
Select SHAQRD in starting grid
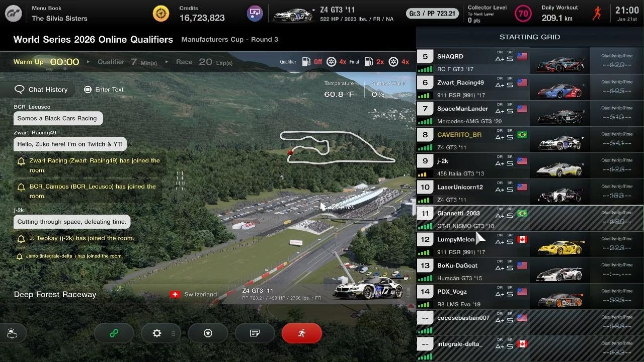click(x=530, y=61)
